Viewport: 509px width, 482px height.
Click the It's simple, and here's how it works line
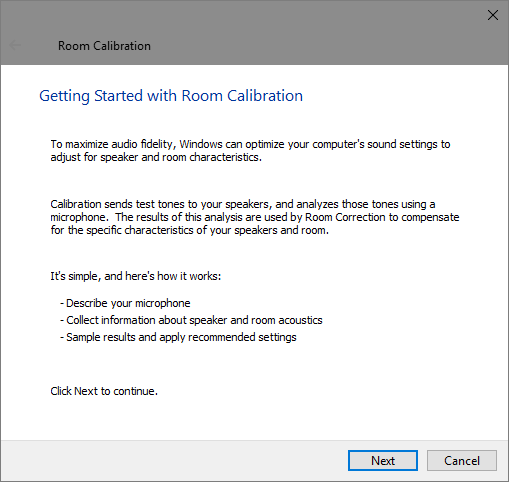coord(136,276)
